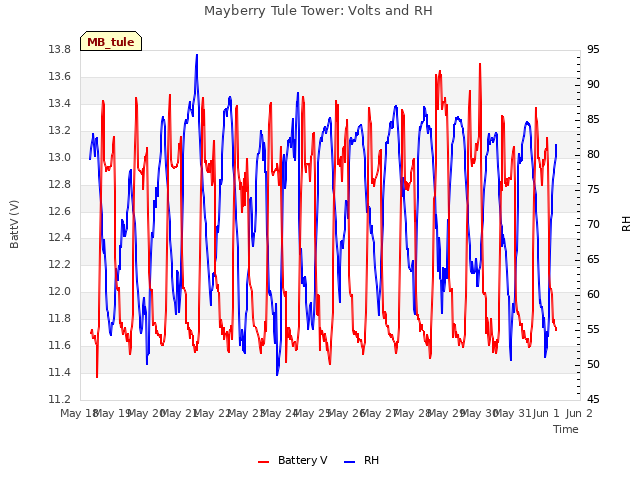Click the 13.6 left axis tick label
The image size is (640, 480).
pos(60,77)
